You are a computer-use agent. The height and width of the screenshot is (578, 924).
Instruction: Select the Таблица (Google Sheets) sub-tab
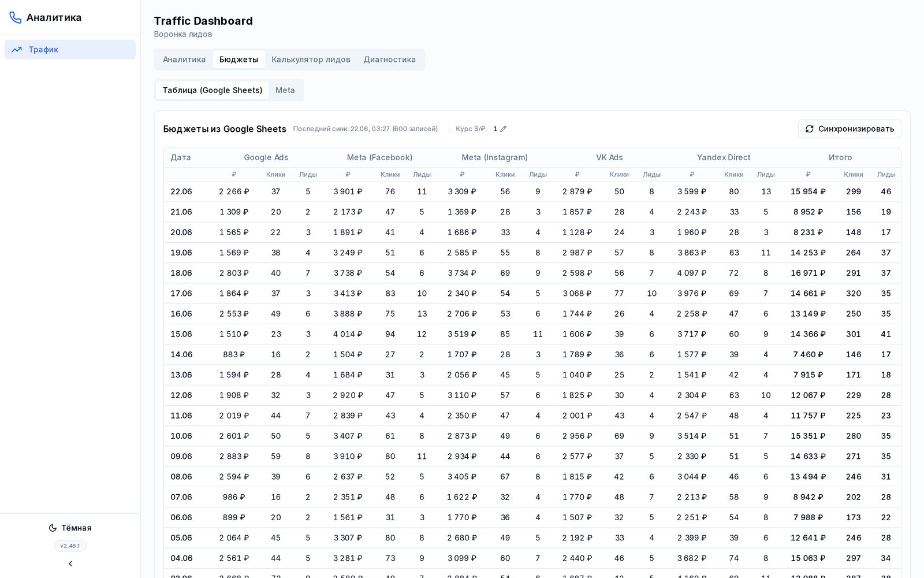(213, 90)
